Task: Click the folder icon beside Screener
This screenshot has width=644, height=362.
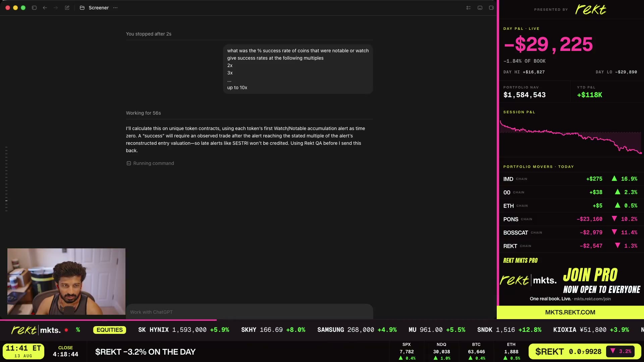Action: tap(82, 8)
